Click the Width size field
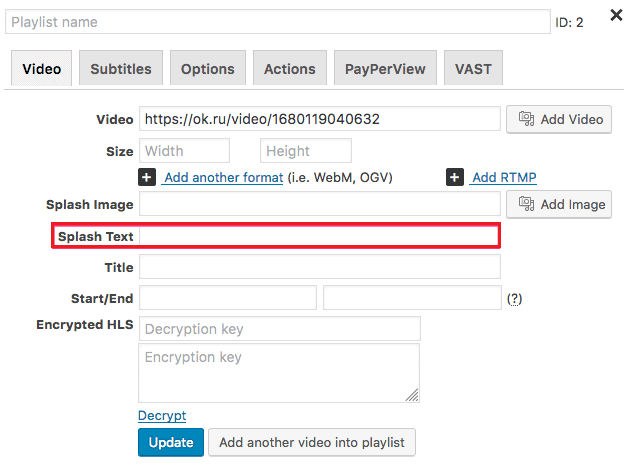The width and height of the screenshot is (630, 468). (184, 151)
